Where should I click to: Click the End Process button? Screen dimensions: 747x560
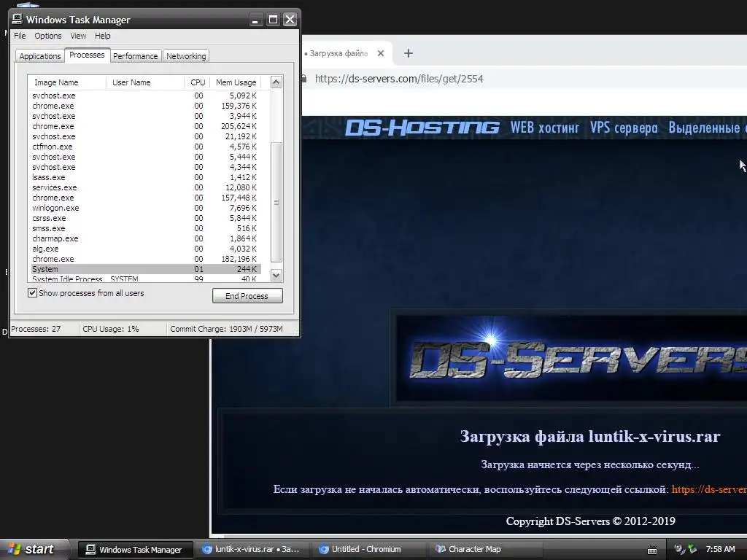[x=247, y=296]
